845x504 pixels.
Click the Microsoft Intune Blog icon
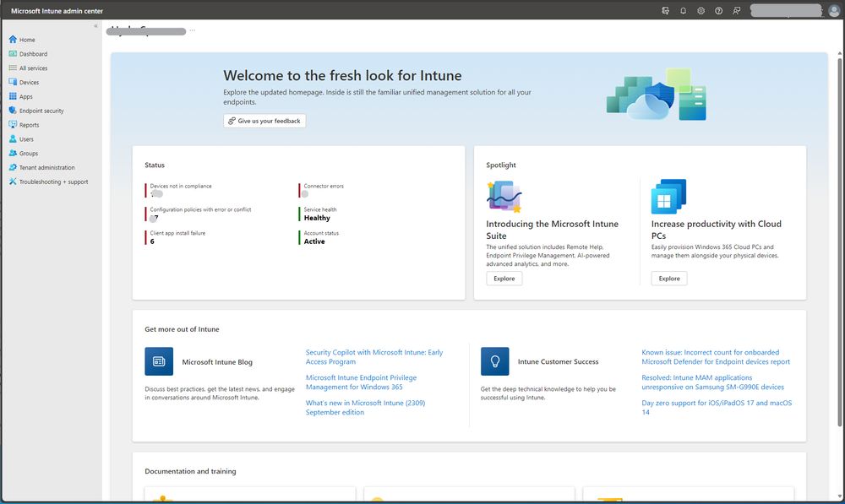point(159,361)
